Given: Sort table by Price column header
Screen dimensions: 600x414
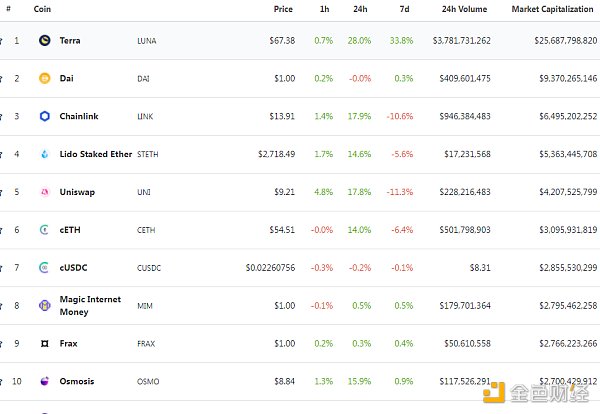Looking at the screenshot, I should 283,9.
